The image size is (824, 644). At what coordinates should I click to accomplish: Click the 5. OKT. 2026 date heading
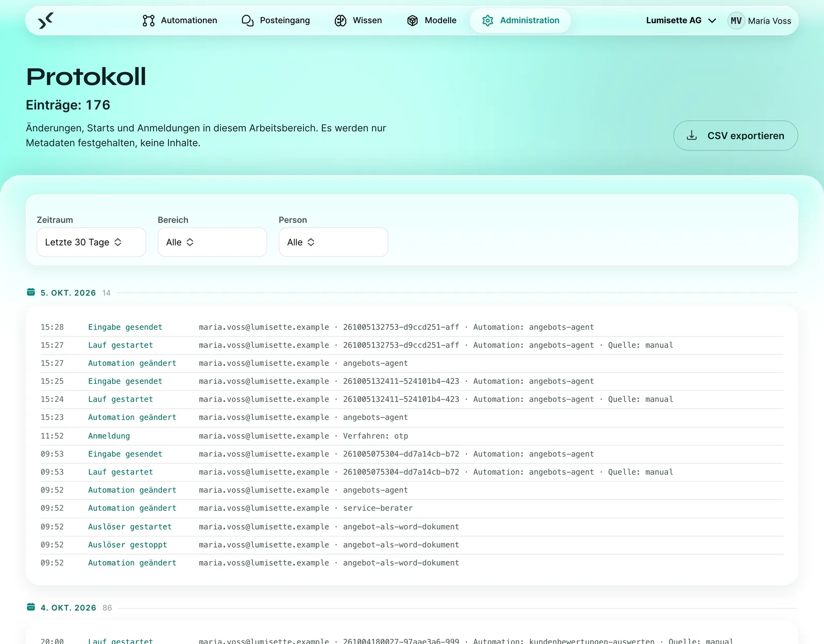point(68,293)
